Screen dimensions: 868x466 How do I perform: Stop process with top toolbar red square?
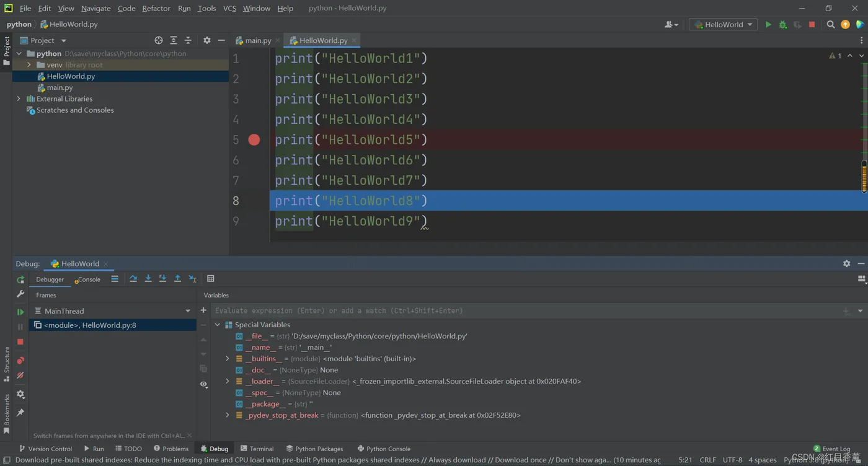(812, 24)
